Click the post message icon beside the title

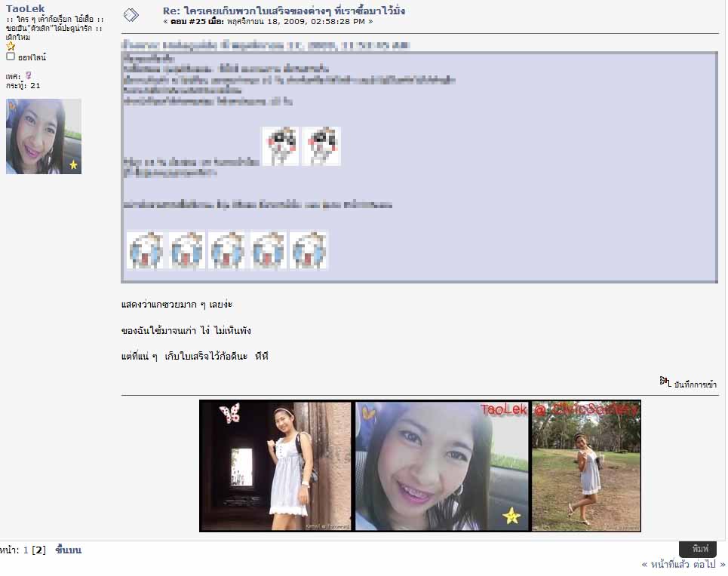coord(131,15)
